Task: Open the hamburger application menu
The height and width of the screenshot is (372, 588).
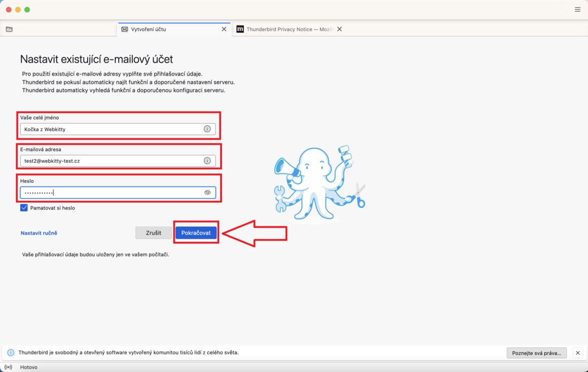Action: (x=577, y=10)
